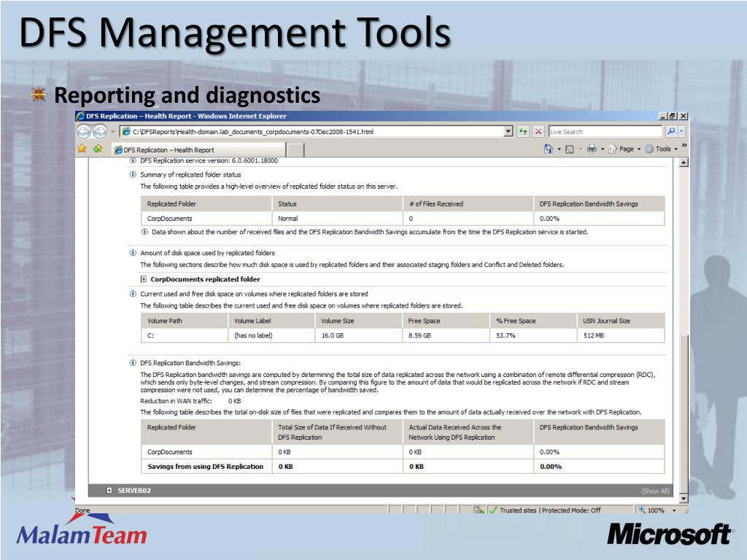This screenshot has height=560, width=747.
Task: Open the address bar history dropdown
Action: pyautogui.click(x=508, y=131)
